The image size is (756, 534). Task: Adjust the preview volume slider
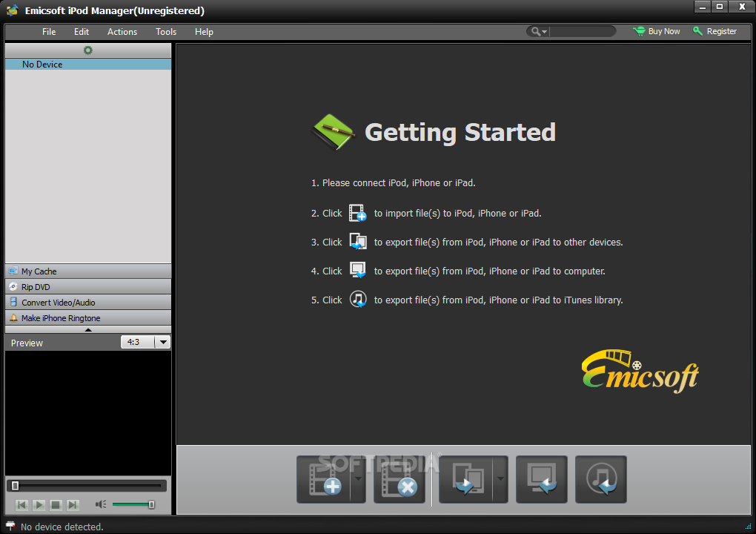[x=133, y=505]
